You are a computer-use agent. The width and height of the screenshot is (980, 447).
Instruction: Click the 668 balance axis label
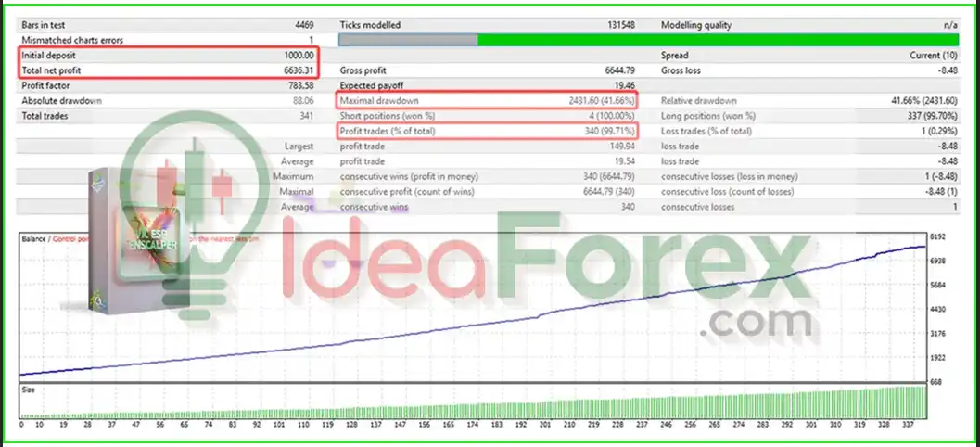point(935,382)
